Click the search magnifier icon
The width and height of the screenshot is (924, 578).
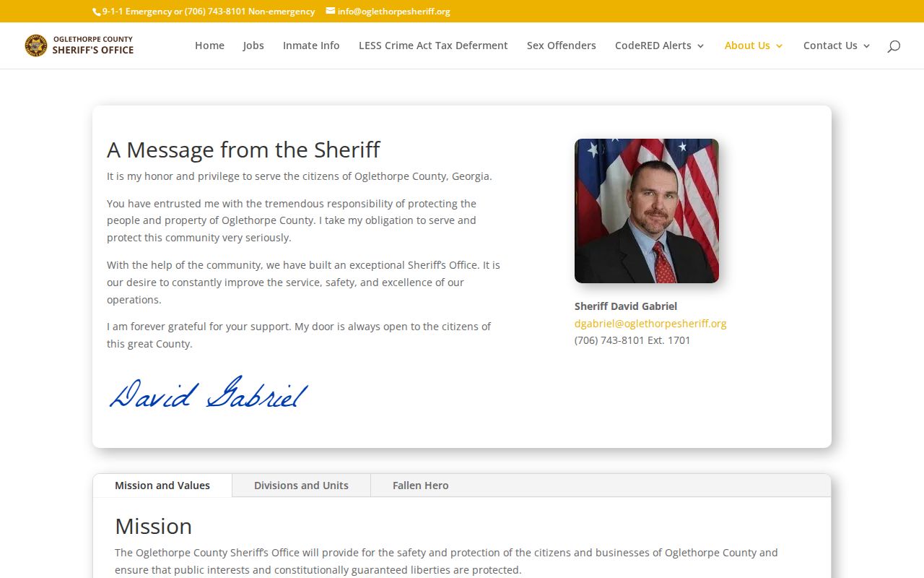894,46
